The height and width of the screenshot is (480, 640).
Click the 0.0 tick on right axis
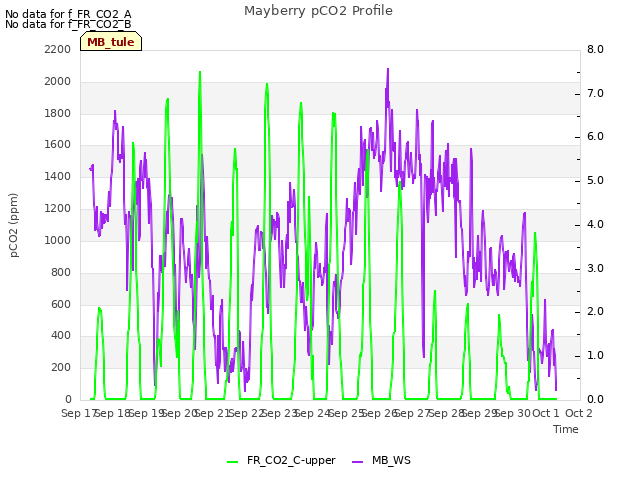[595, 399]
